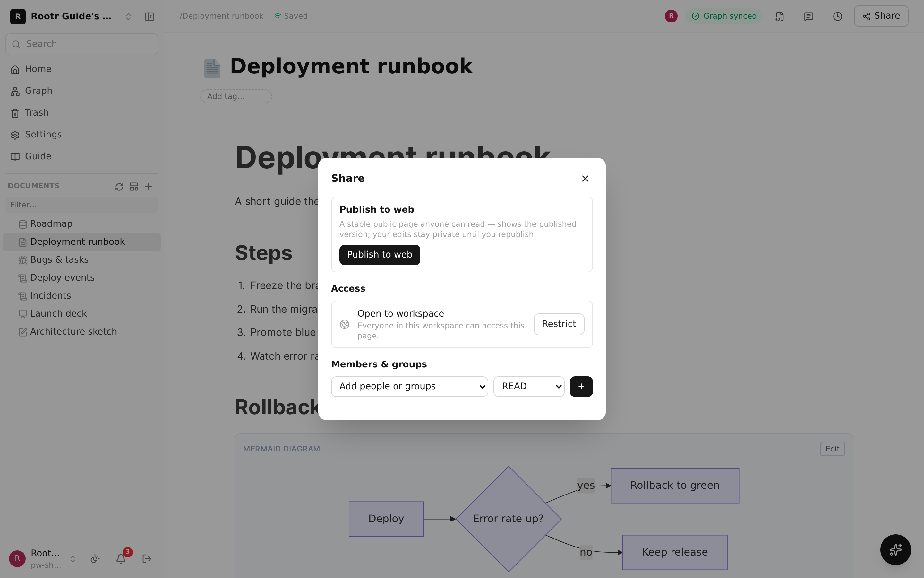Click the Rollback to green diagram node

[675, 486]
